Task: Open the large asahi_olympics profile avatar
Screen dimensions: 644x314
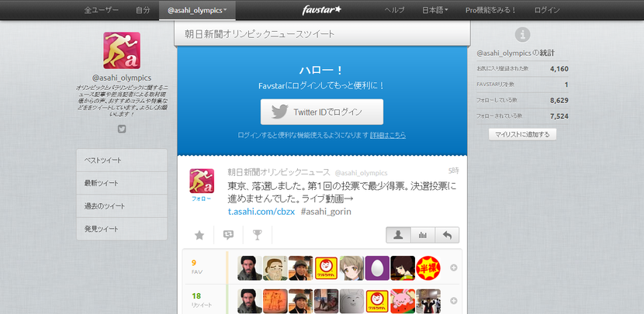Action: 122,50
